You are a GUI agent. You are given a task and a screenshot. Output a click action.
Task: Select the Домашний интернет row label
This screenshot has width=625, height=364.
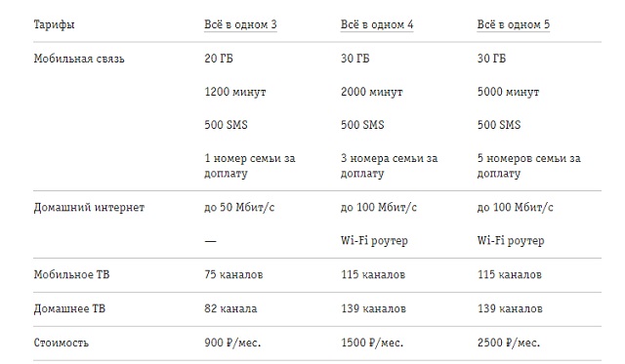(89, 208)
